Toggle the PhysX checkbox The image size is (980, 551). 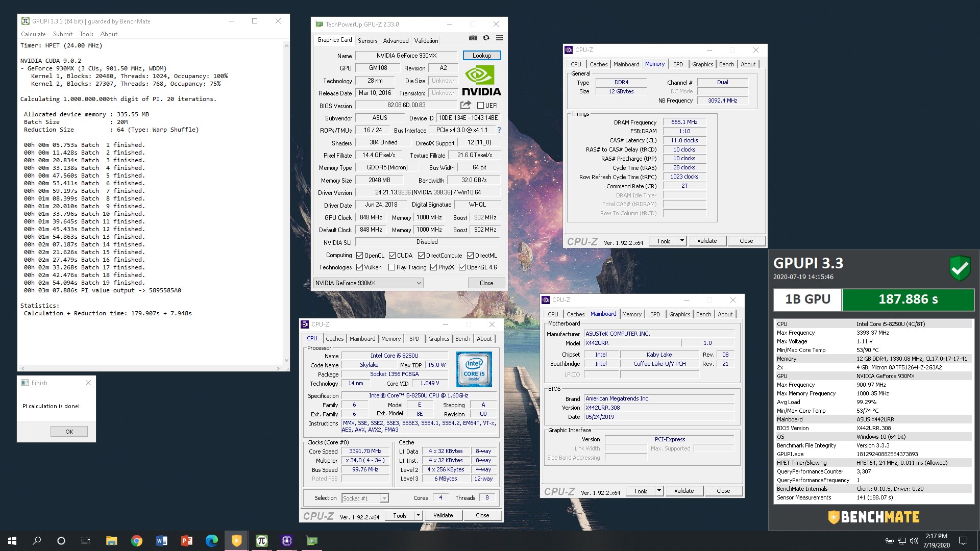pos(433,267)
